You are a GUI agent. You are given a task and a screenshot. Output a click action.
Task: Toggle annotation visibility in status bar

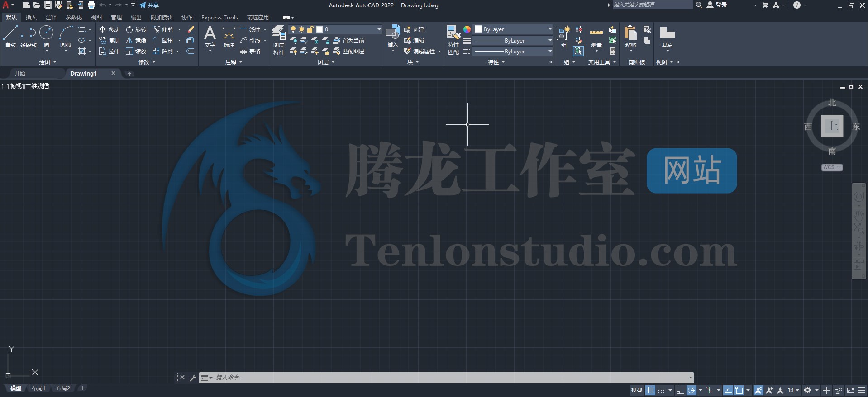[x=758, y=390]
